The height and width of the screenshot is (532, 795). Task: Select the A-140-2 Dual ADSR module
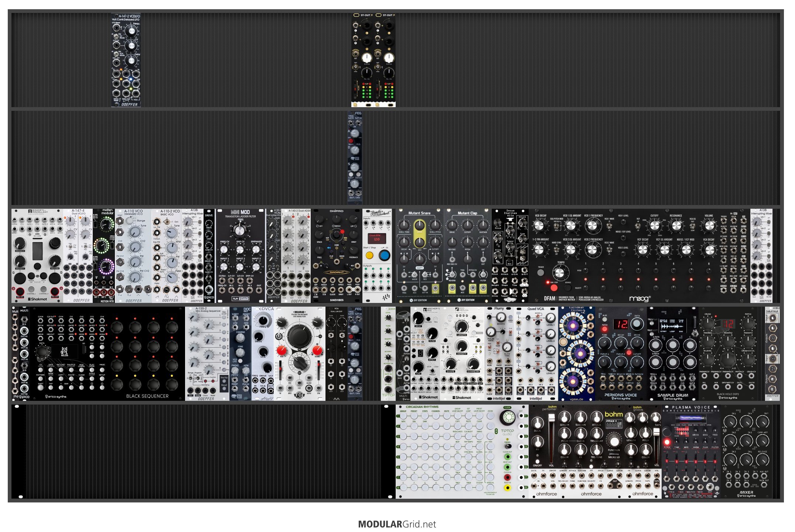pos(296,256)
